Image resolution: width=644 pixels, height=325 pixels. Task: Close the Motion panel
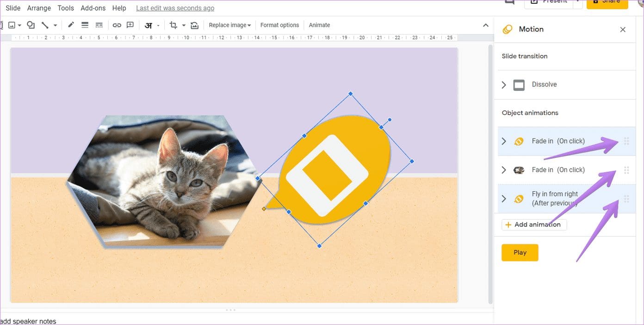(623, 30)
